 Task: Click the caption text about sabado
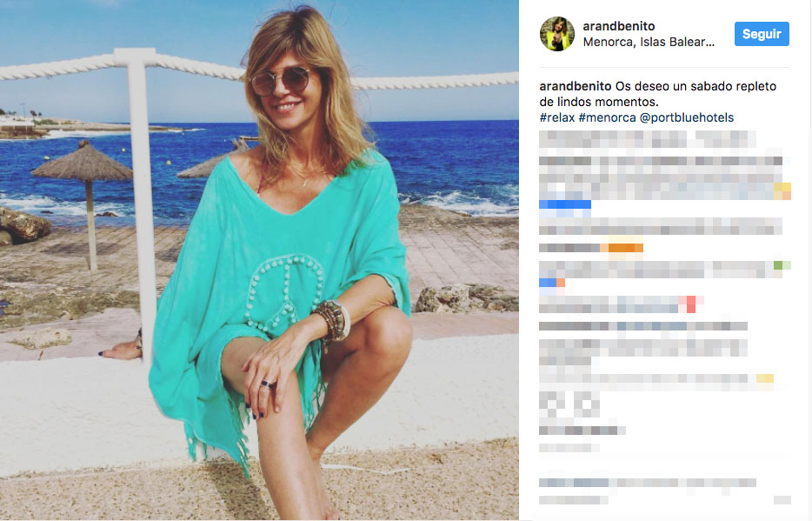(657, 94)
